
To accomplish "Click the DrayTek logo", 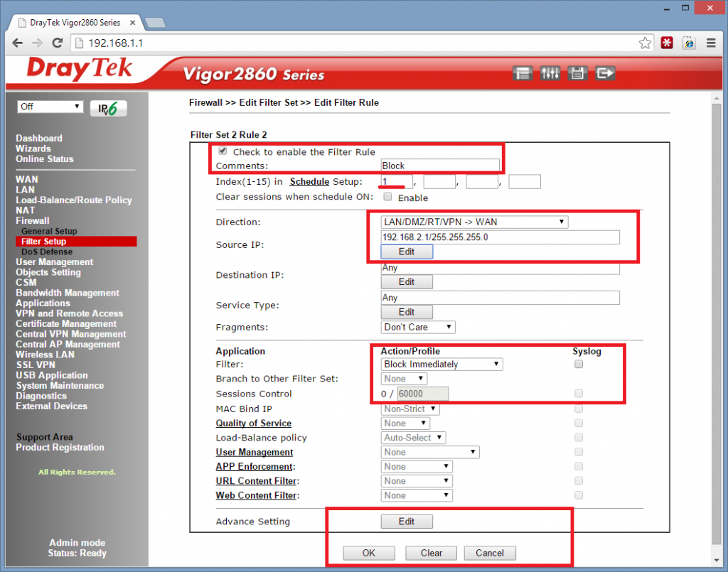I will (x=80, y=69).
